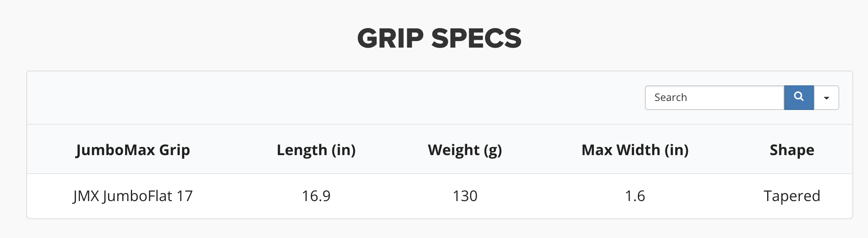Viewport: 868px width, 238px height.
Task: Click the 1.6 max width cell
Action: tap(635, 196)
